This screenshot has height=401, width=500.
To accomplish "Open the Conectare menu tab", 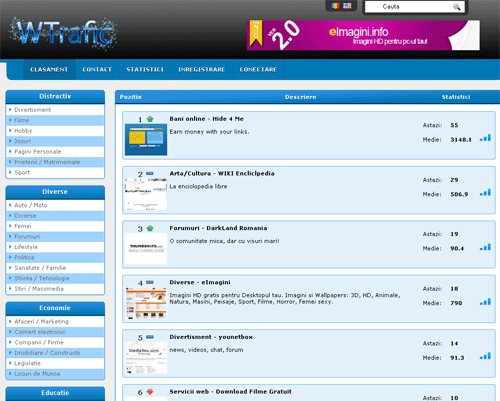I will (x=258, y=69).
